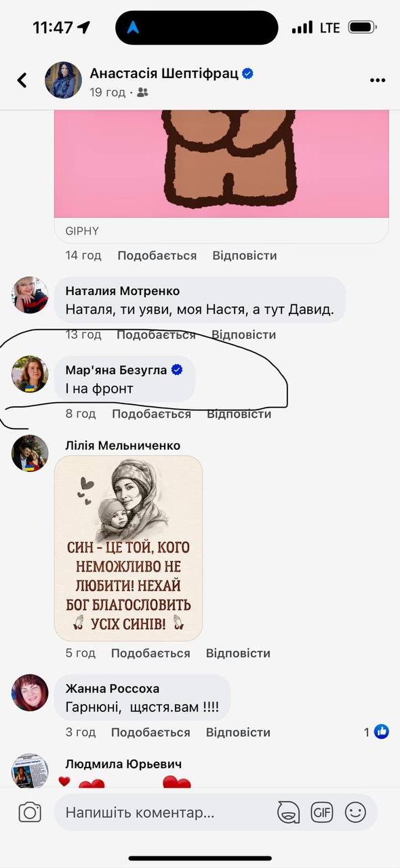Open Жанна Россоха avatar
Image resolution: width=400 pixels, height=868 pixels.
tap(31, 692)
